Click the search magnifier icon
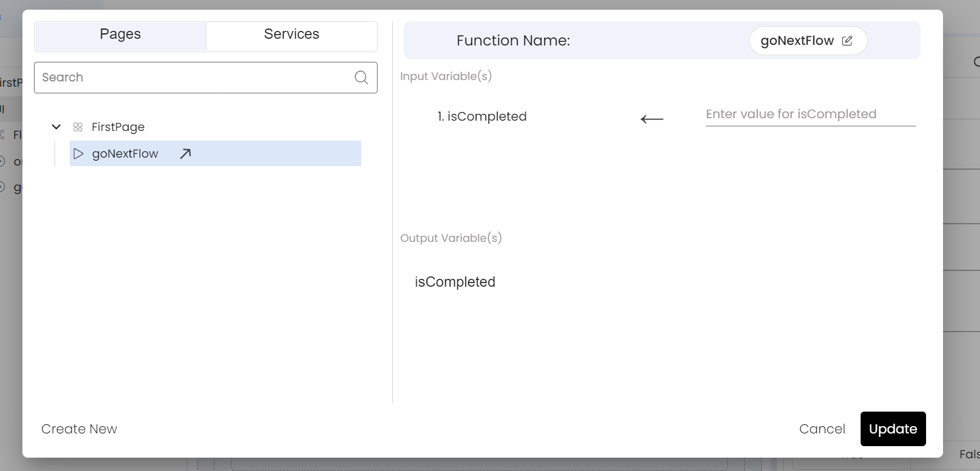Image resolution: width=980 pixels, height=471 pixels. pos(361,78)
